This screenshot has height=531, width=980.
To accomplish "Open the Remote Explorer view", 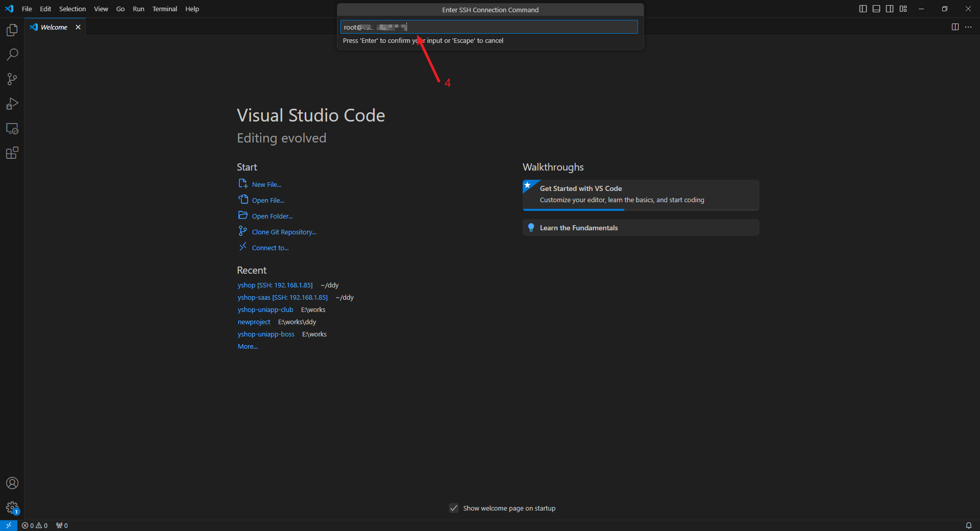I will pos(12,128).
